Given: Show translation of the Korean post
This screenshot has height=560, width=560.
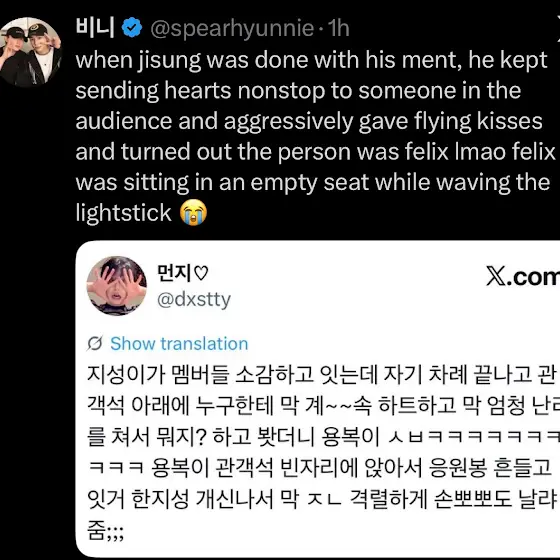Looking at the screenshot, I should coord(179,344).
